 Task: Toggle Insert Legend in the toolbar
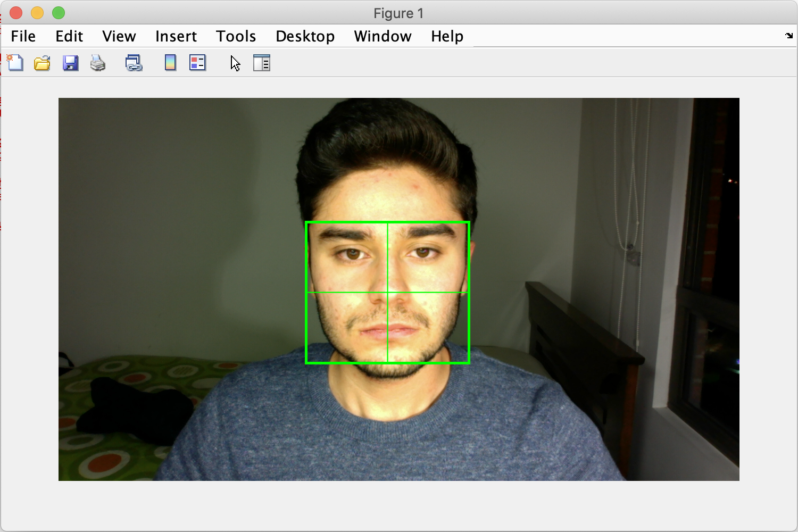[x=197, y=63]
